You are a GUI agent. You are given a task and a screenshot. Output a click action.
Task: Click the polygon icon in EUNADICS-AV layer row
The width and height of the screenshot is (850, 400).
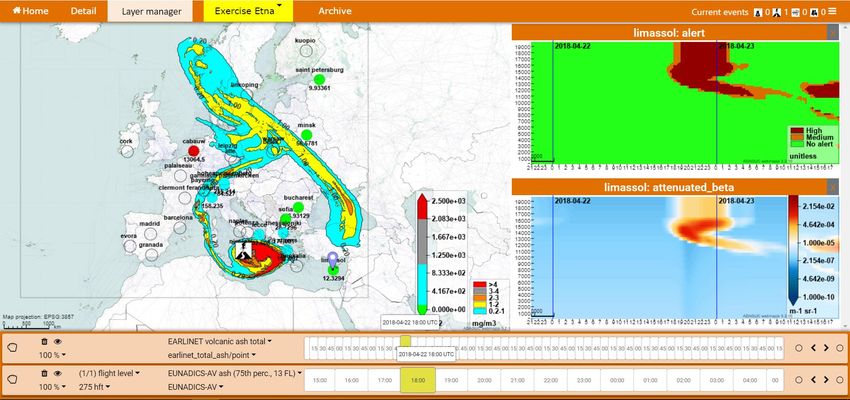coord(14,379)
